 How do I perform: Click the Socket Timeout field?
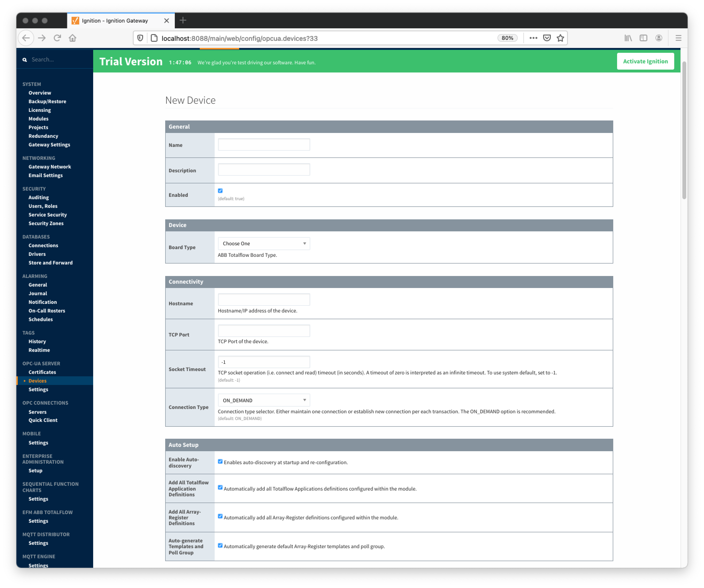pos(264,362)
